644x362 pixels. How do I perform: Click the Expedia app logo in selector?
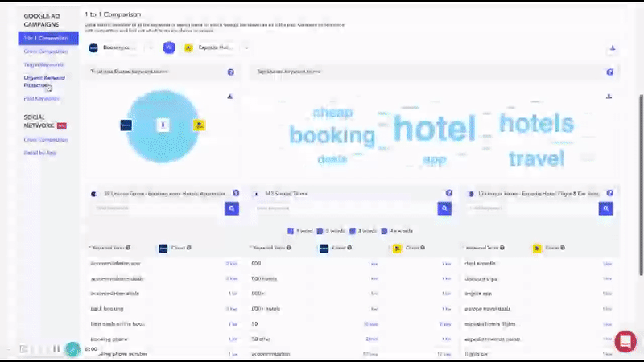pos(188,47)
